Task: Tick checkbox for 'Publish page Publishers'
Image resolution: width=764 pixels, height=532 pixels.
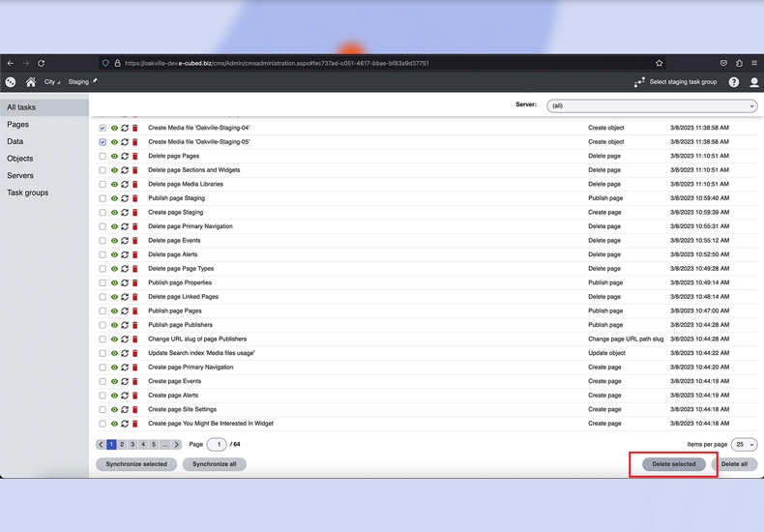Action: [x=103, y=325]
